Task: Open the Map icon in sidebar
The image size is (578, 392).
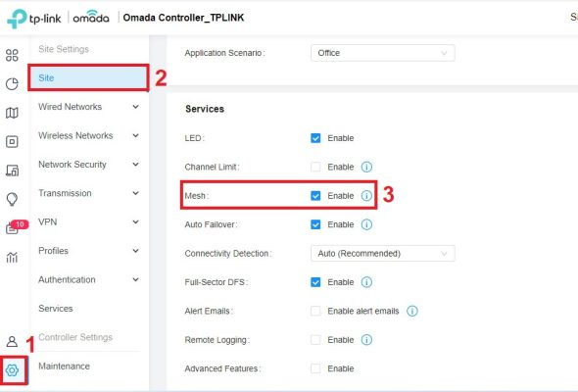Action: pos(12,113)
